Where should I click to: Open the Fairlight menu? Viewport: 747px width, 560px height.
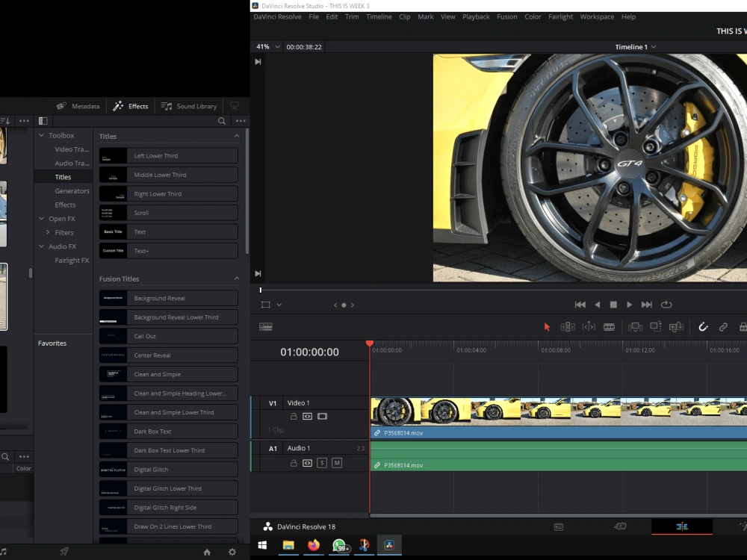560,16
